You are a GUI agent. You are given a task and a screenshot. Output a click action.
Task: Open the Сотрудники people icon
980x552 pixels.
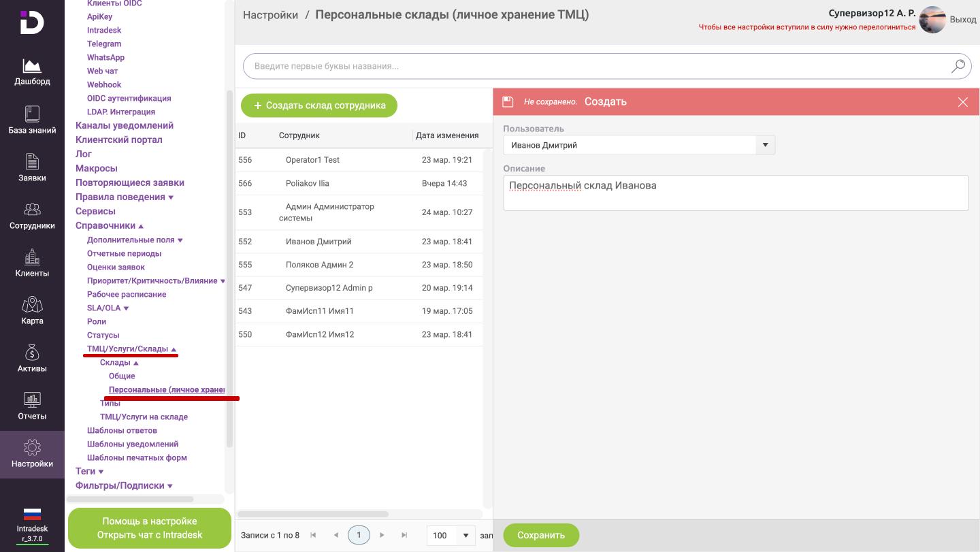click(32, 209)
